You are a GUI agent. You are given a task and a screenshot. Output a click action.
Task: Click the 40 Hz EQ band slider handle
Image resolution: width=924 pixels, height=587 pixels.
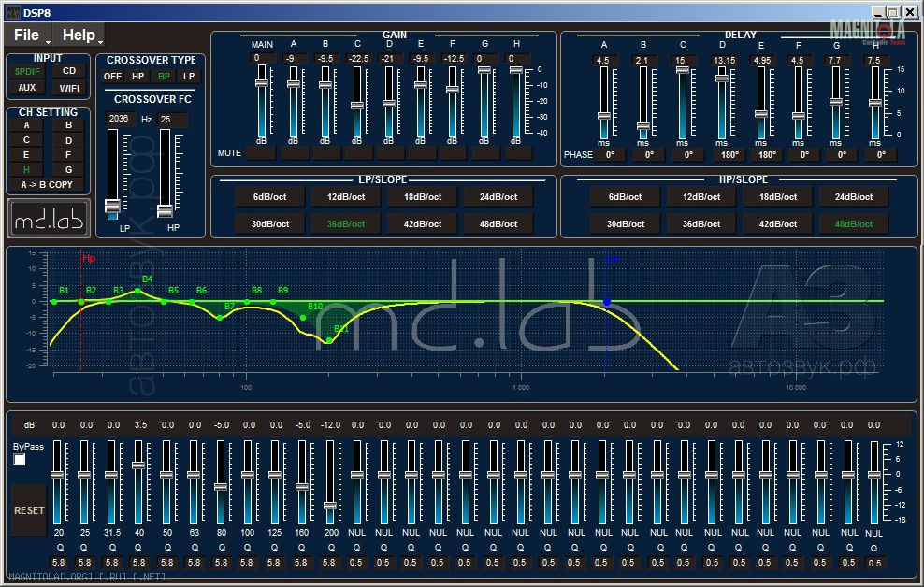pyautogui.click(x=138, y=465)
